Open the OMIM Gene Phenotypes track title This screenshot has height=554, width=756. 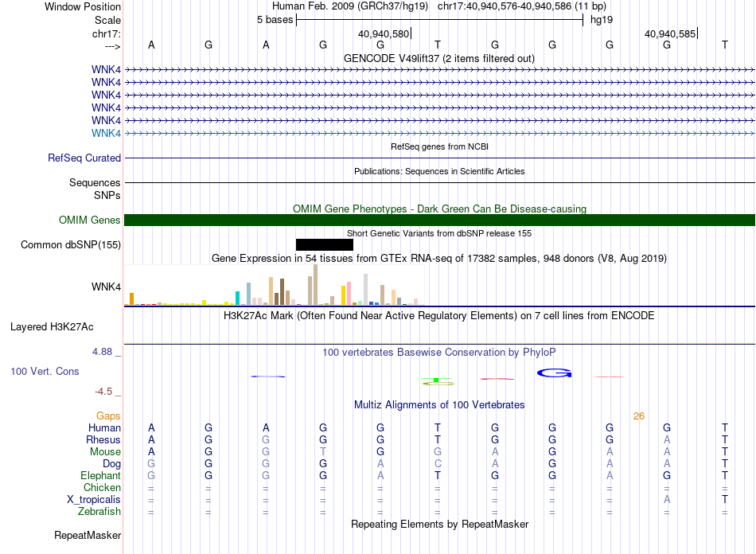click(440, 209)
